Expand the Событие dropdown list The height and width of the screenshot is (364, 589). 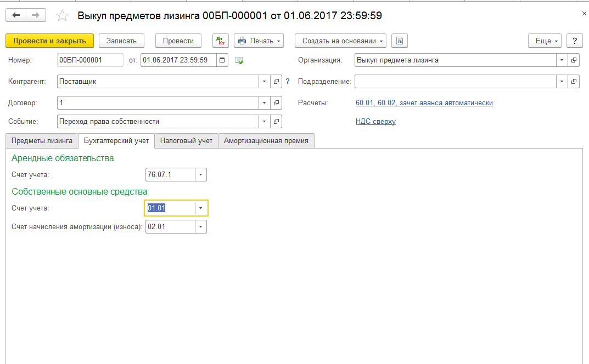(265, 122)
